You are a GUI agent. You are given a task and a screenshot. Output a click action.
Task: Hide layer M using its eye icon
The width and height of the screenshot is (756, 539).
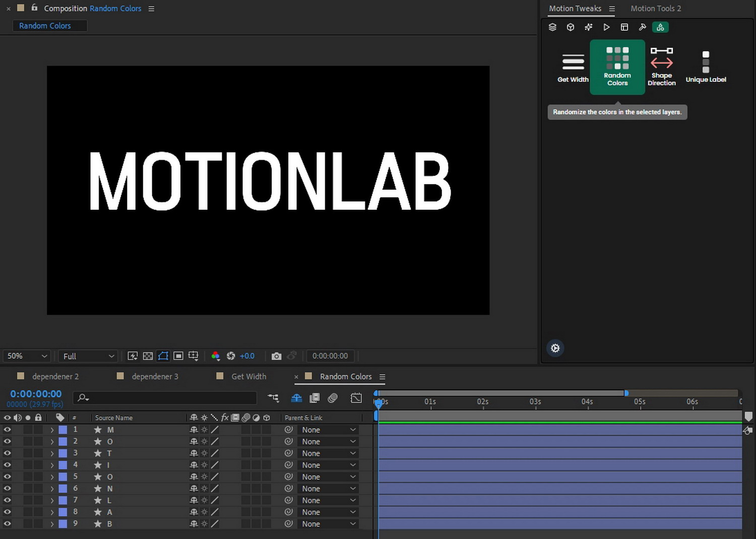7,430
